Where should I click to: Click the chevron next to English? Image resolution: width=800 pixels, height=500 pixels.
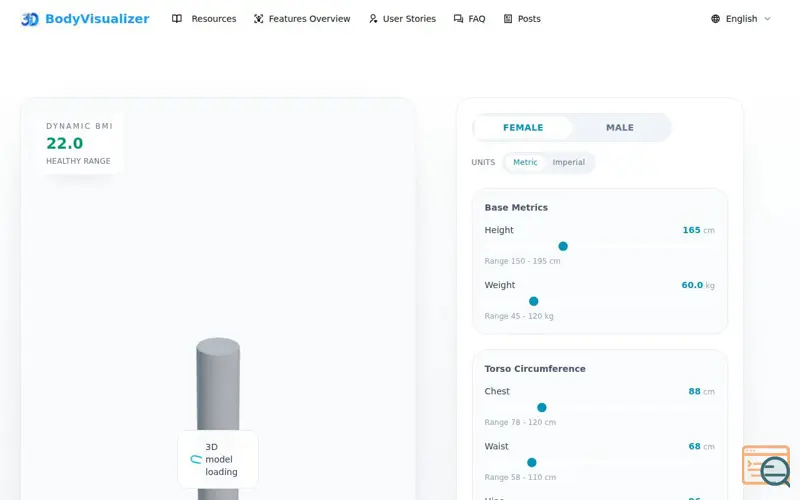point(767,19)
